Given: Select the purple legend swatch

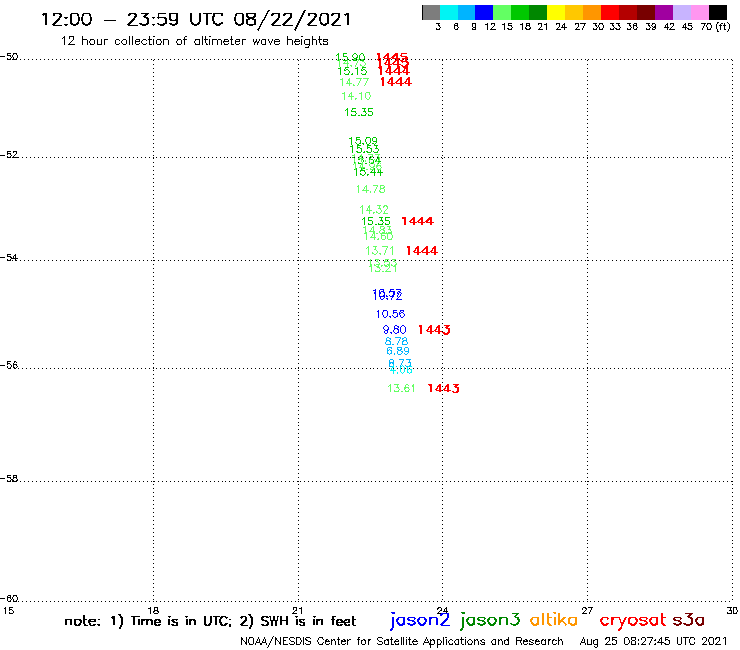Looking at the screenshot, I should [x=664, y=12].
